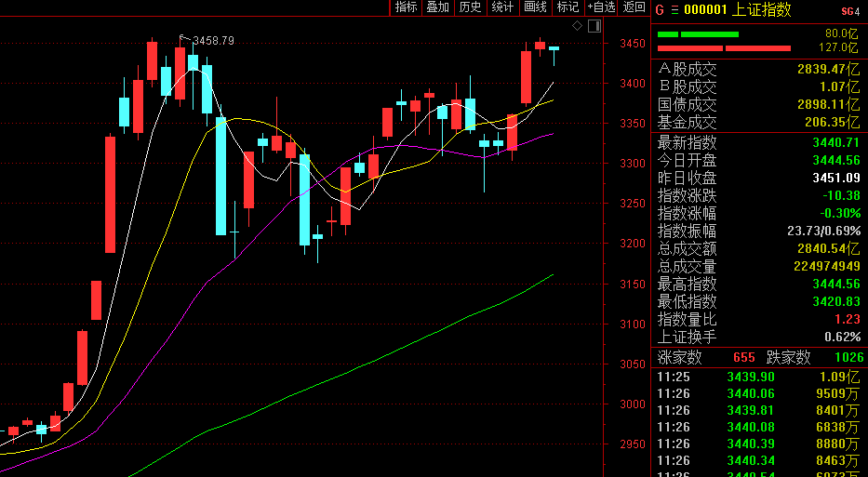Click the 3100 price axis label
This screenshot has height=477, width=868.
[633, 325]
